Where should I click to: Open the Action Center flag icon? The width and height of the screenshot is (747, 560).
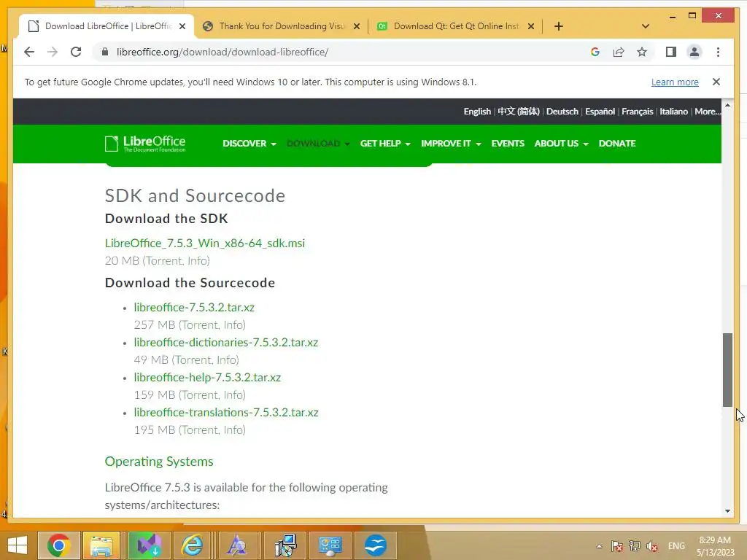click(x=617, y=546)
